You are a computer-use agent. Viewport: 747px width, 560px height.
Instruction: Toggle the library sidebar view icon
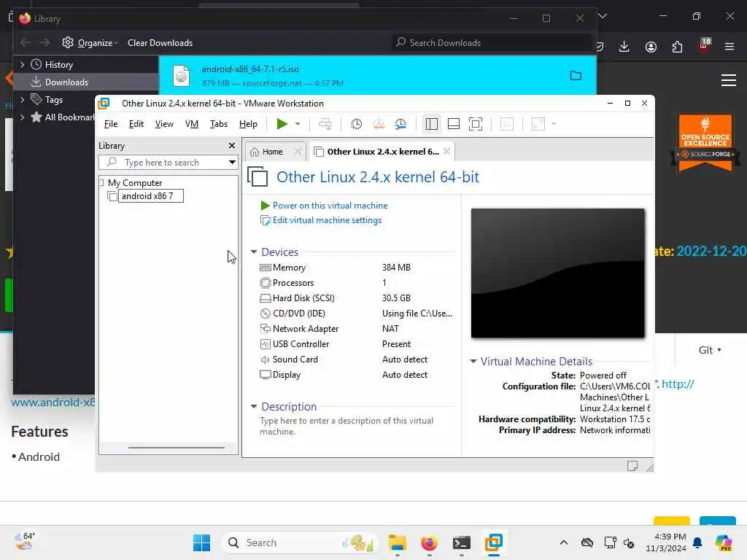pos(432,124)
